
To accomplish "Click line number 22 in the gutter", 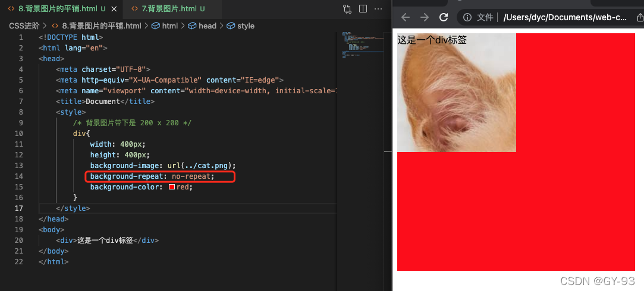I will click(x=19, y=261).
